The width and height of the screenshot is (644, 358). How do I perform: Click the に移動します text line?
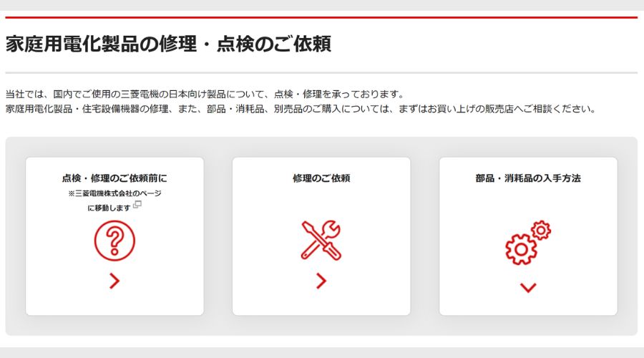coord(109,208)
